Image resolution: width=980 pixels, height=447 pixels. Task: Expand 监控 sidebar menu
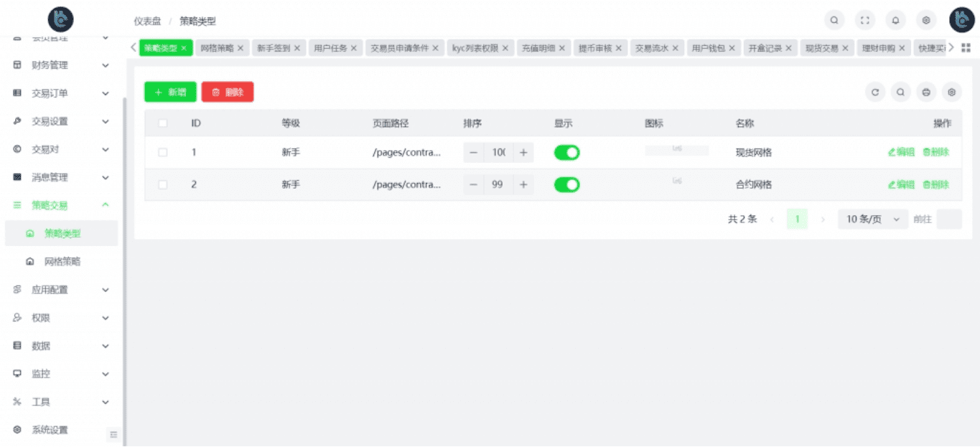62,374
